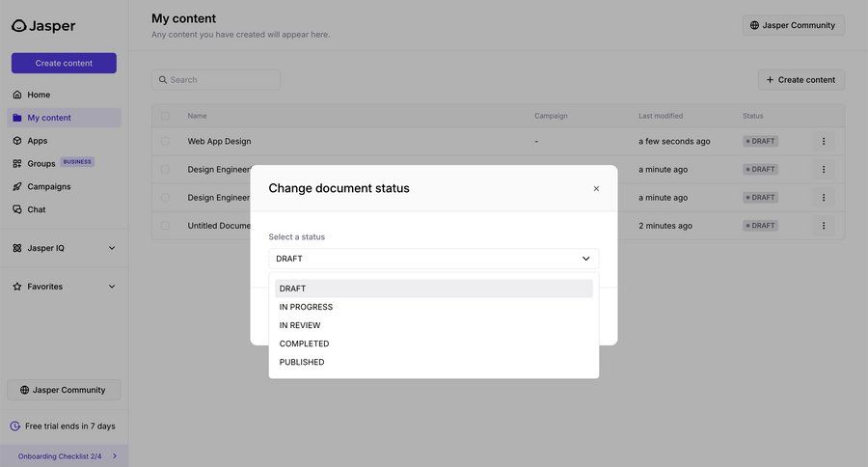
Task: Click the globe icon in the sidebar Jasper Community button
Action: 24,390
